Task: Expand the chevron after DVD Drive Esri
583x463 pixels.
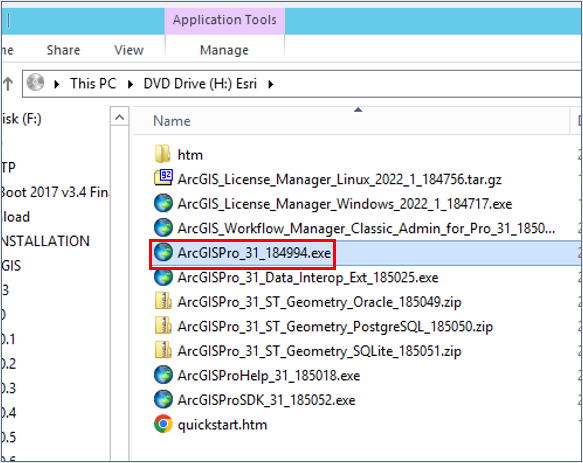Action: [x=271, y=84]
